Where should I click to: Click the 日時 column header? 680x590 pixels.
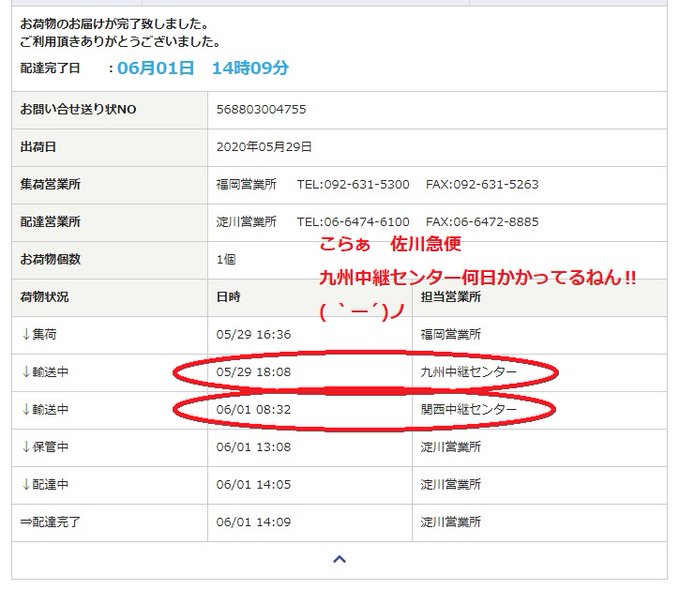tap(228, 297)
